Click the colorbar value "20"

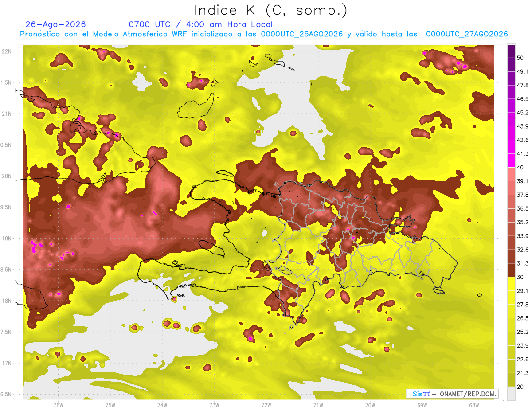(520, 387)
